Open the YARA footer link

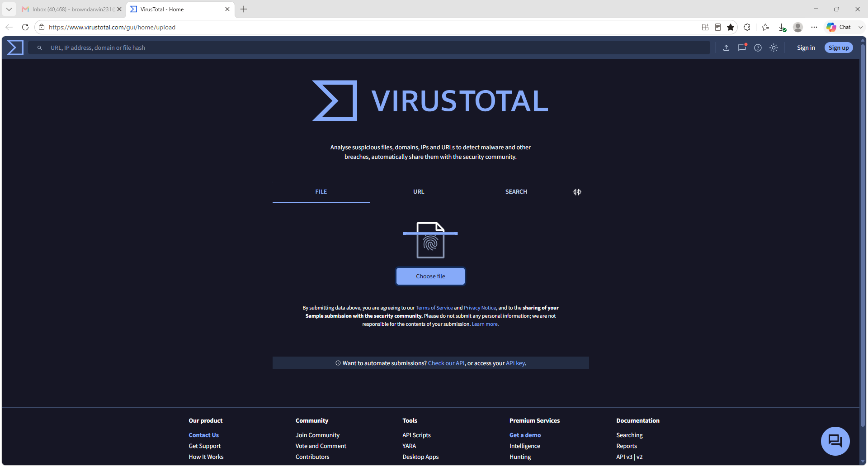tap(409, 446)
